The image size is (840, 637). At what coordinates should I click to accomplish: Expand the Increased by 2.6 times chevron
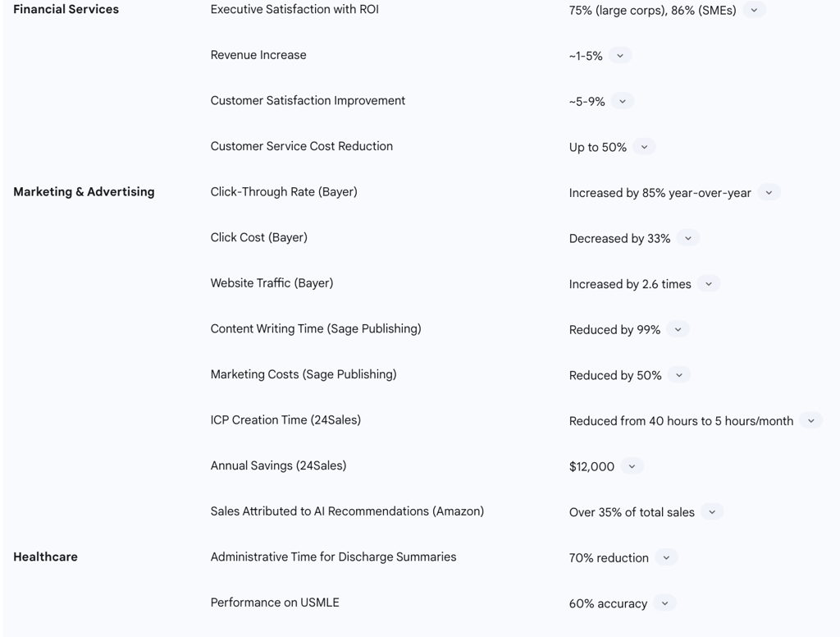[x=708, y=284]
